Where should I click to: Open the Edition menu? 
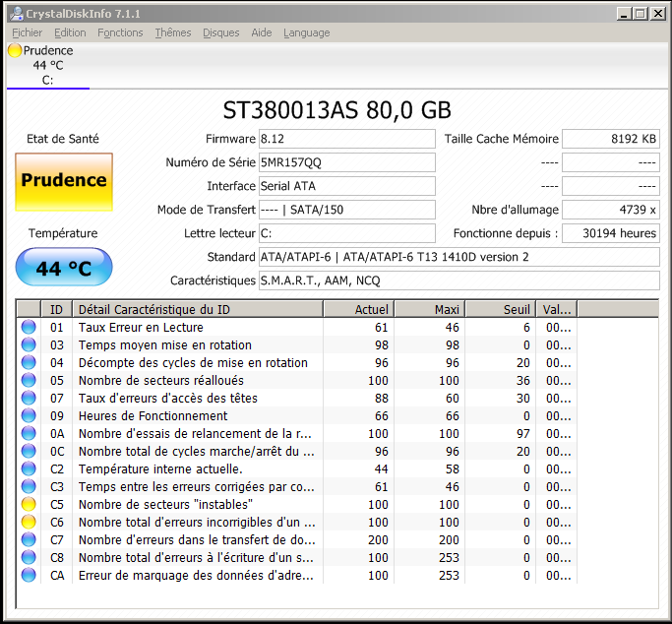tap(70, 32)
